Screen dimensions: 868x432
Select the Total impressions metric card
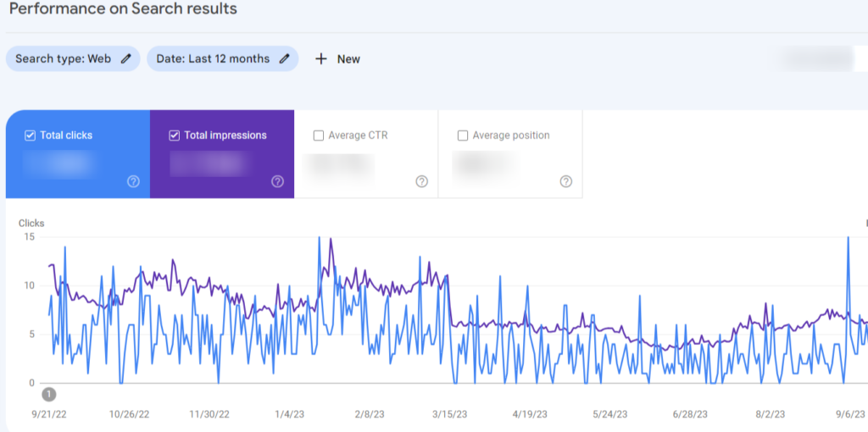click(222, 154)
